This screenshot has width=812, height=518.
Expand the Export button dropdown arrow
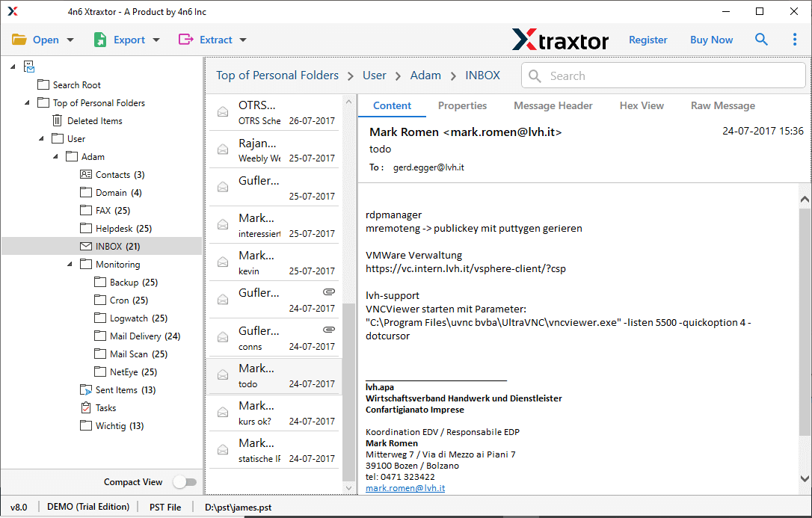(156, 39)
